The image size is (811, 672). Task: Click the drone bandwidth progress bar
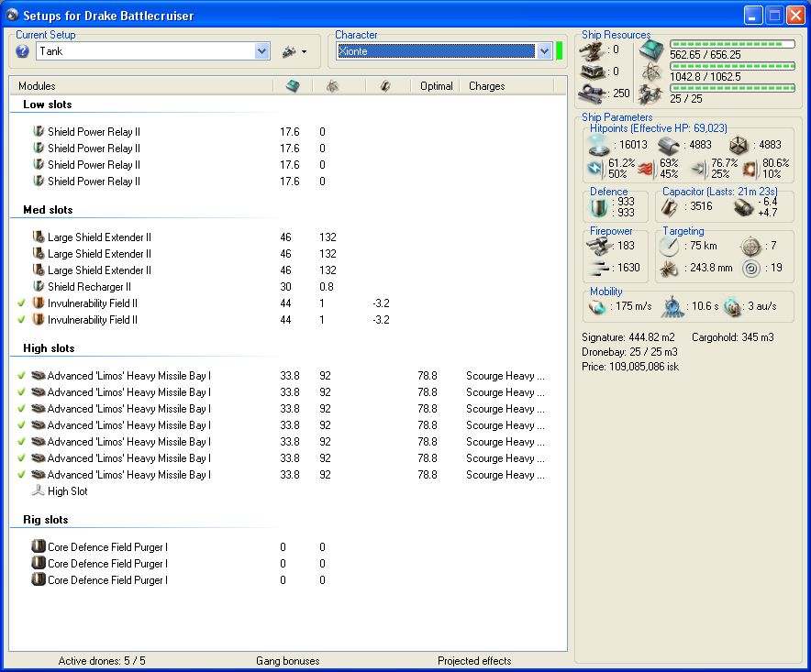(x=732, y=88)
